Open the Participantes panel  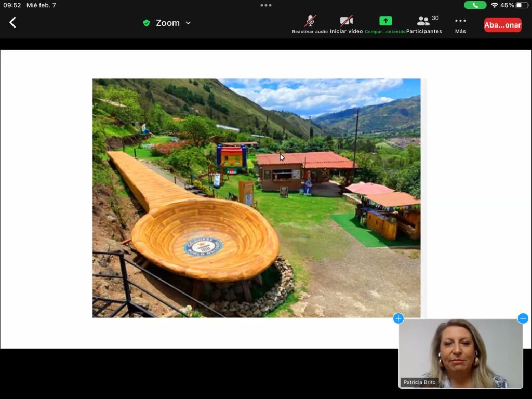pos(424,24)
